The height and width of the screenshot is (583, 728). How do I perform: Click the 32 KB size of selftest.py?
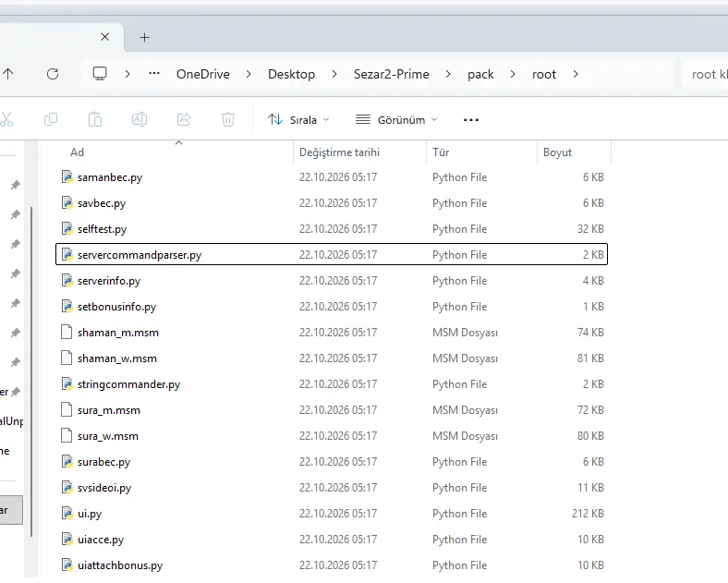(590, 229)
